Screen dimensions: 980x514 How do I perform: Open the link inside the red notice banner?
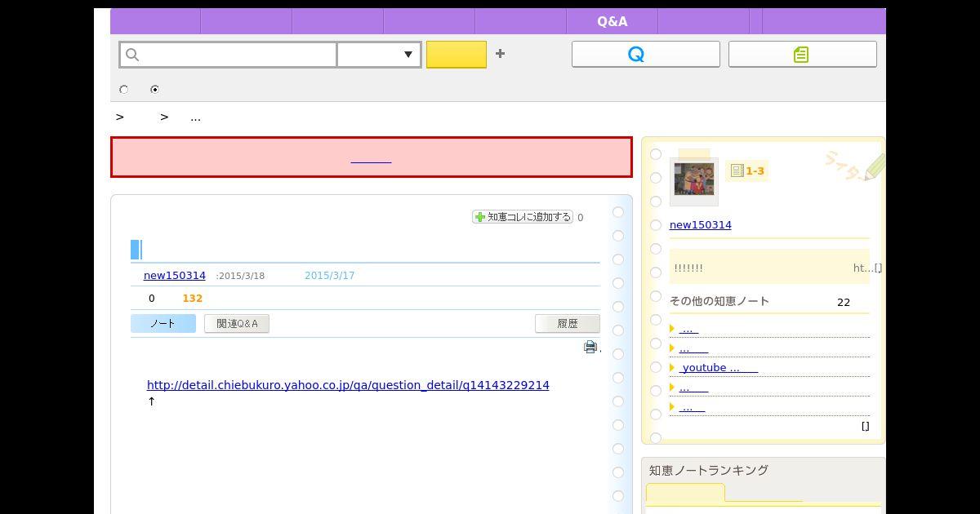coord(371,157)
